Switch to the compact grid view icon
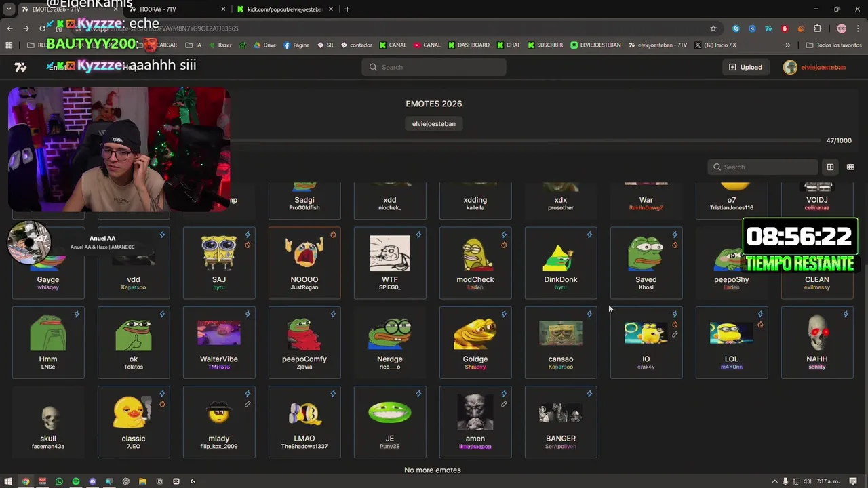Viewport: 868px width, 488px height. click(x=850, y=167)
